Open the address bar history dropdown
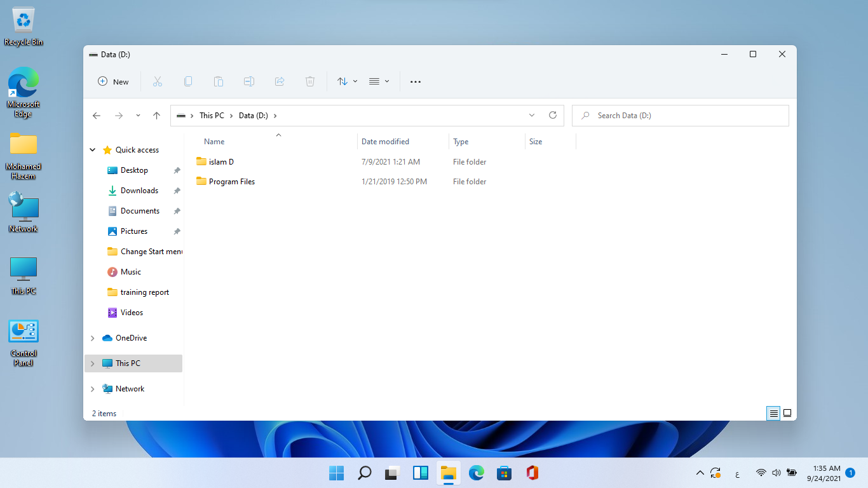Viewport: 868px width, 488px height. coord(532,115)
